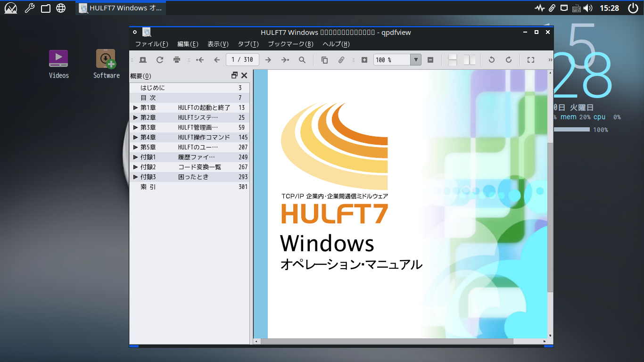Undock the outline panel with float button
644x362 pixels.
pos(234,75)
